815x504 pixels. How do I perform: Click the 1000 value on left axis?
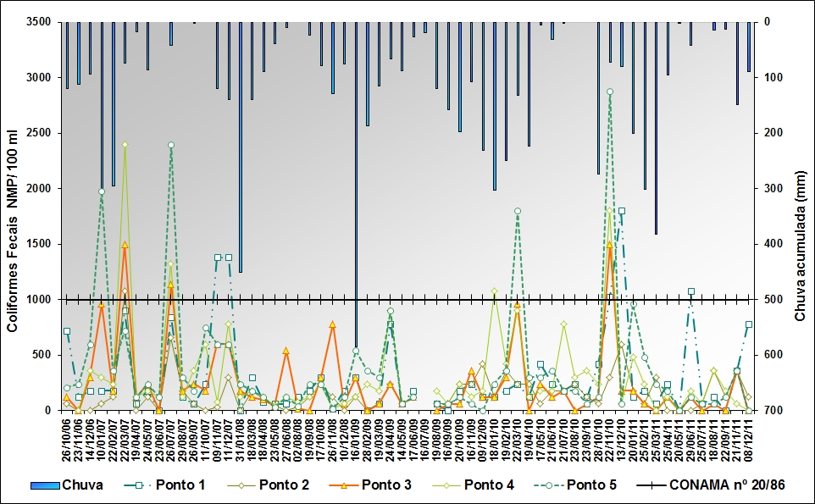[40, 300]
